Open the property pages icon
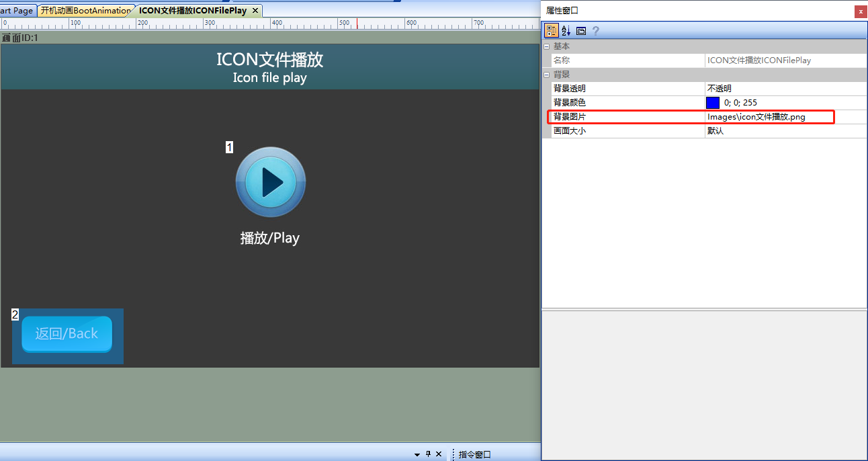 [x=581, y=31]
